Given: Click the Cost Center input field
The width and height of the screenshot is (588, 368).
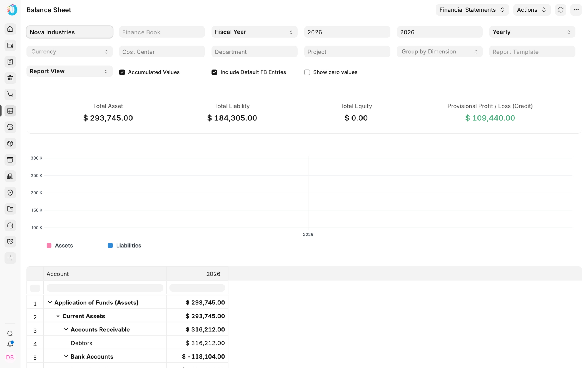Looking at the screenshot, I should (162, 52).
